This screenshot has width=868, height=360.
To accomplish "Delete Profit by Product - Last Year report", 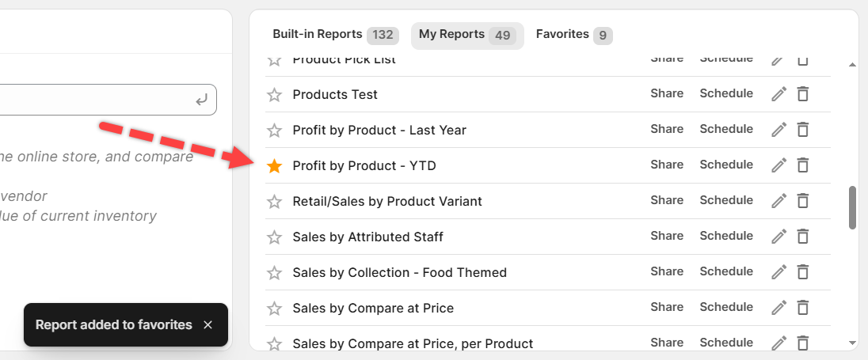I will tap(802, 130).
